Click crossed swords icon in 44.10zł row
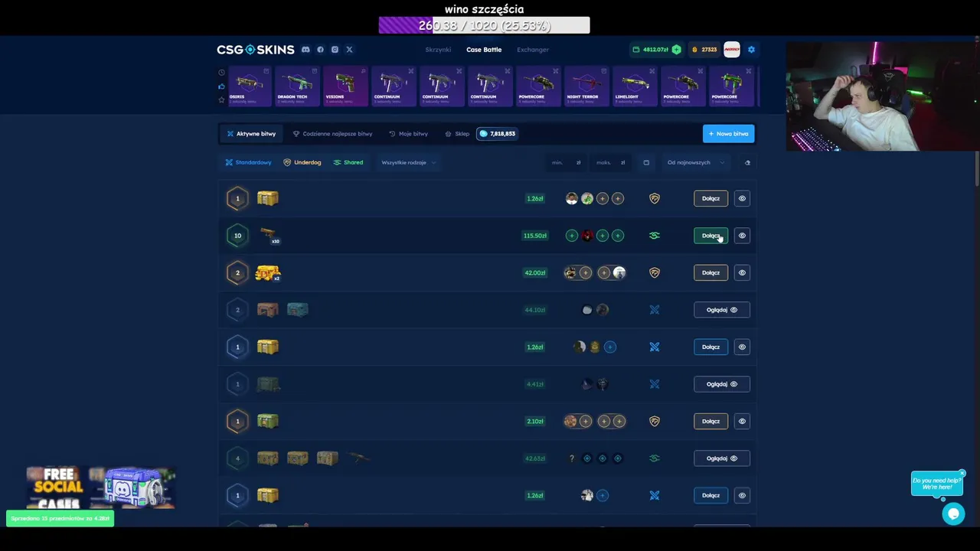 point(655,310)
